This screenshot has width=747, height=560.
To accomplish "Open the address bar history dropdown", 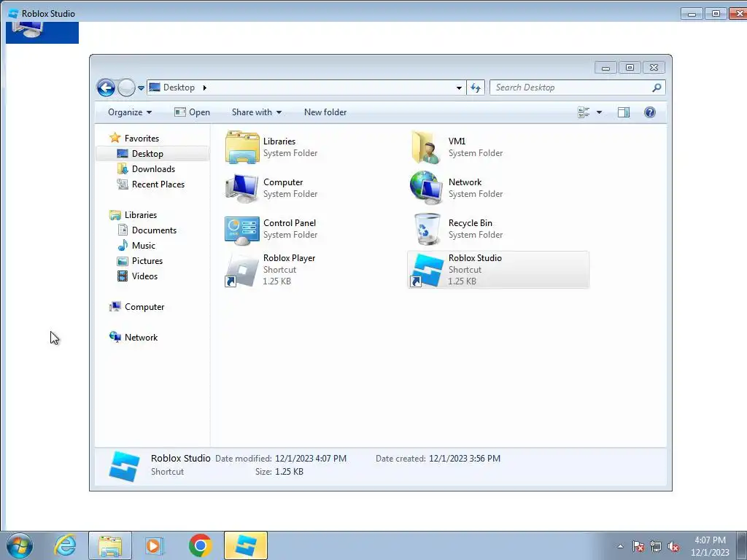I will click(459, 88).
